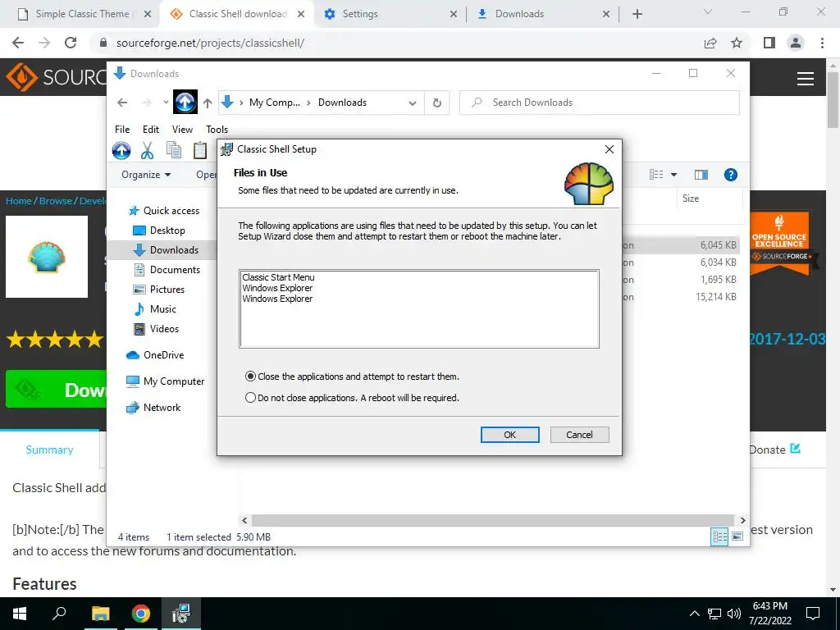The image size is (840, 630).
Task: Click the Classic Shell Up button in Explorer toolbar
Action: click(121, 151)
